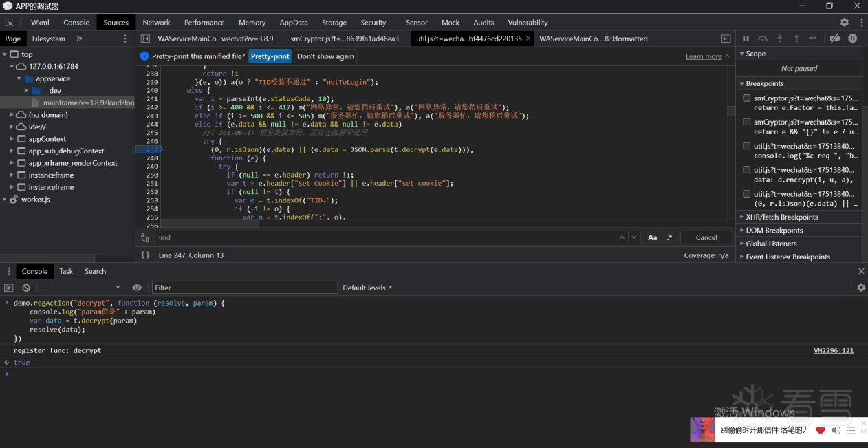
Task: Enable the console.log util.js breakpoint checkbox
Action: pos(746,146)
